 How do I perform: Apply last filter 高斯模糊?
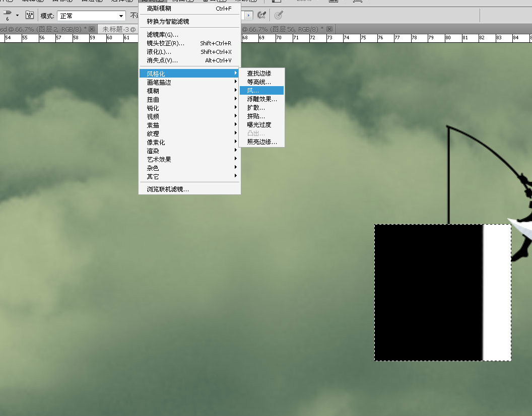click(x=189, y=9)
